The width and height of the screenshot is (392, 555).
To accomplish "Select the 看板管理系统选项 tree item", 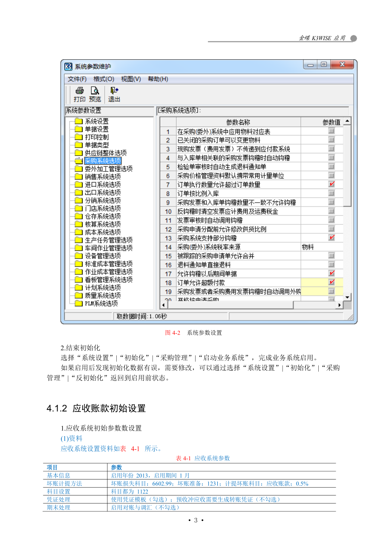I will point(109,279).
